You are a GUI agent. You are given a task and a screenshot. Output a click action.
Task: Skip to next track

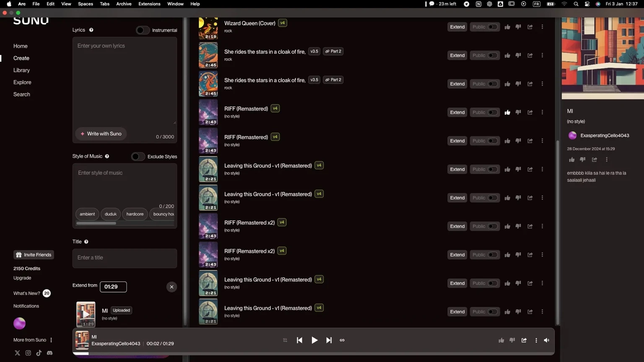pos(329,341)
